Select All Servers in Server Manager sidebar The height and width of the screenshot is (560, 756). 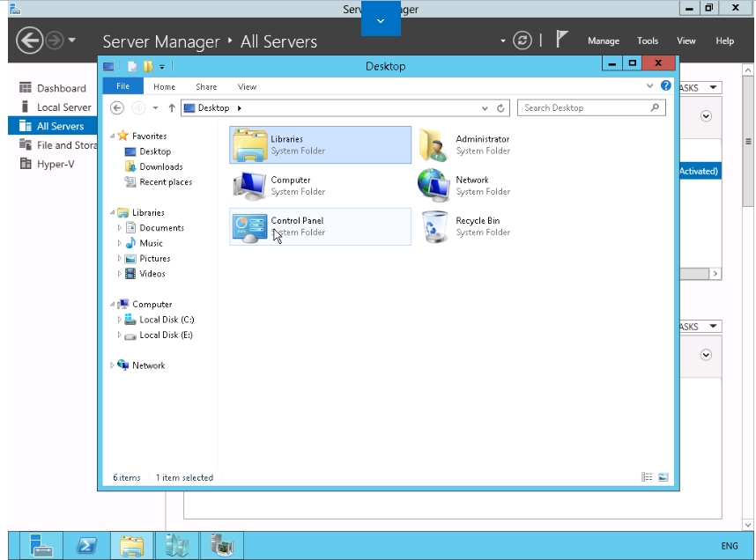pyautogui.click(x=53, y=126)
